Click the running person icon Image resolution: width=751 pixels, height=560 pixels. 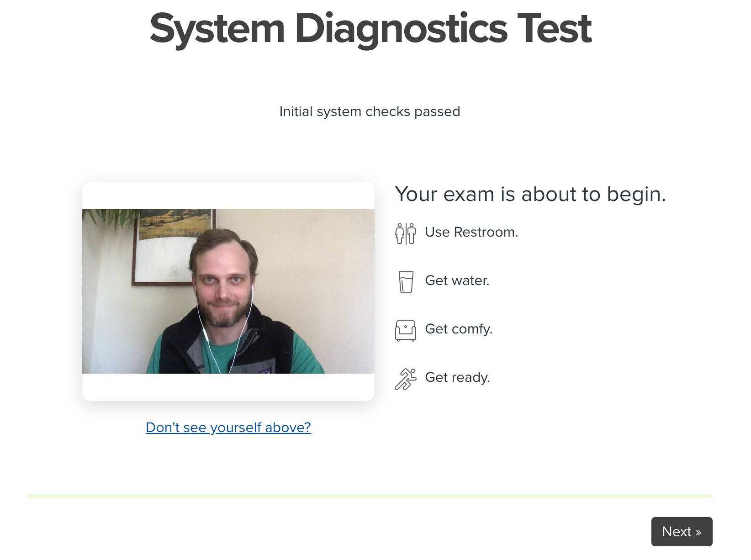pos(406,379)
